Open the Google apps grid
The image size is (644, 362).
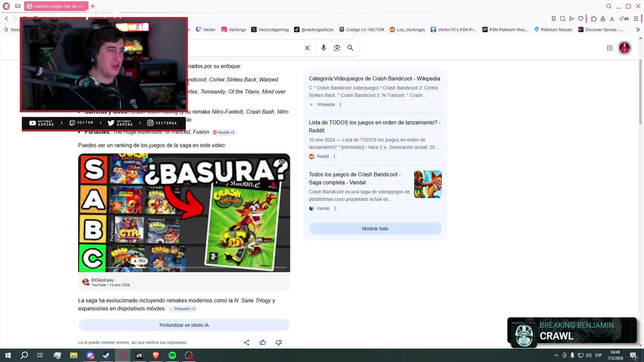coord(610,48)
